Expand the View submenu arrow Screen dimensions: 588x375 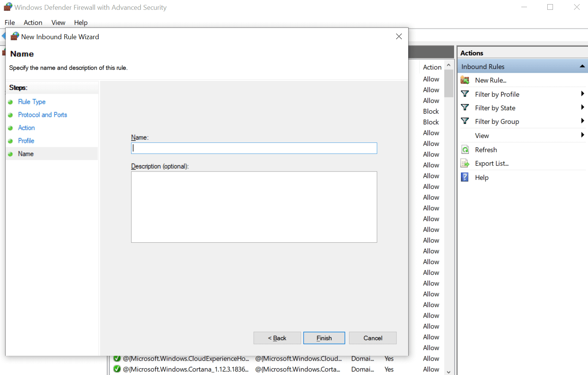(582, 135)
